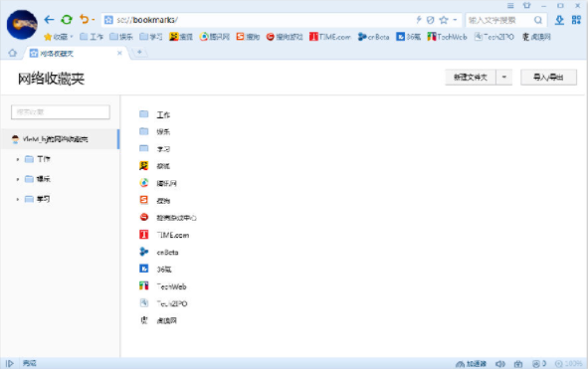Open dropdown beside the orange undo icon
Screen dimensions: 588x369
point(93,20)
